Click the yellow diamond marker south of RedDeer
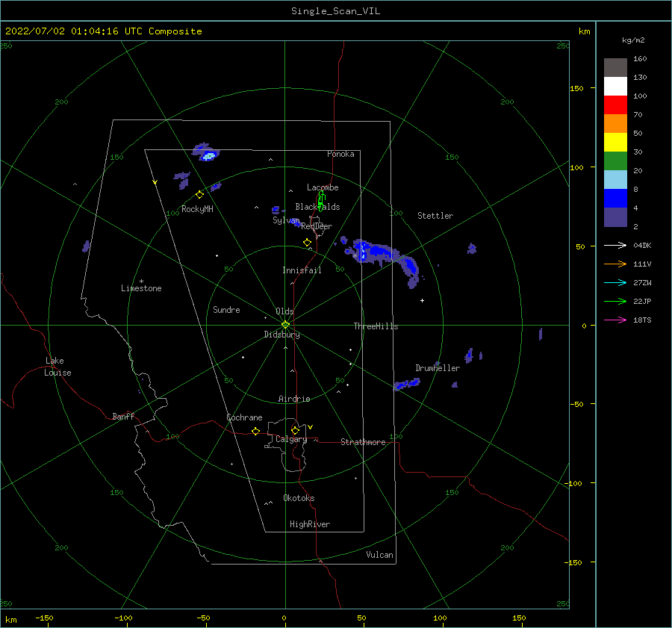 (307, 243)
